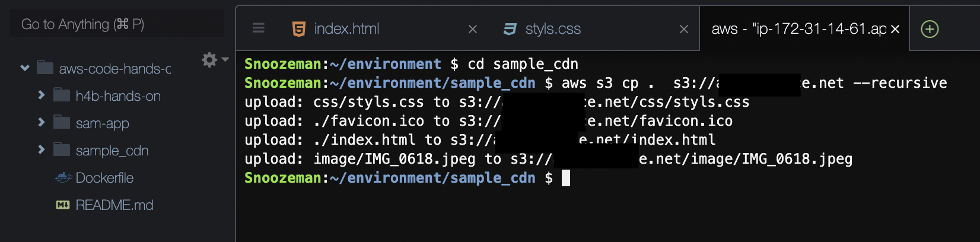Close the index.html tab

click(473, 29)
